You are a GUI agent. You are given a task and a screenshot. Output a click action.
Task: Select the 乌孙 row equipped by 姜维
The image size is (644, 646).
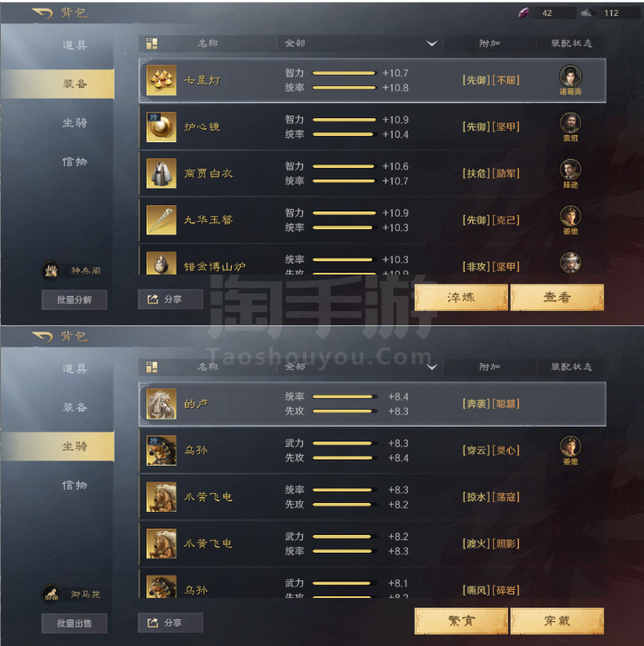[373, 451]
